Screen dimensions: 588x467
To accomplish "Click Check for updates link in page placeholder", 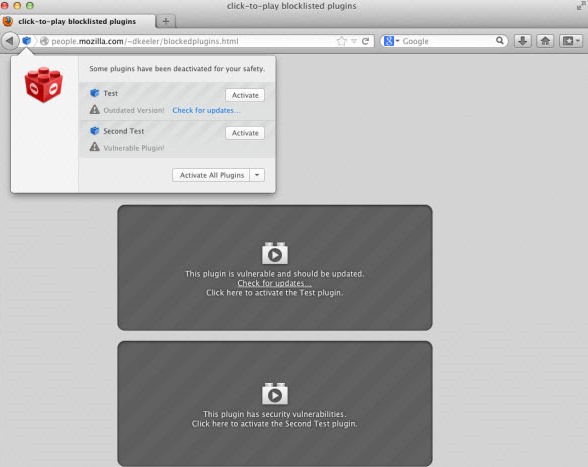I will (274, 283).
